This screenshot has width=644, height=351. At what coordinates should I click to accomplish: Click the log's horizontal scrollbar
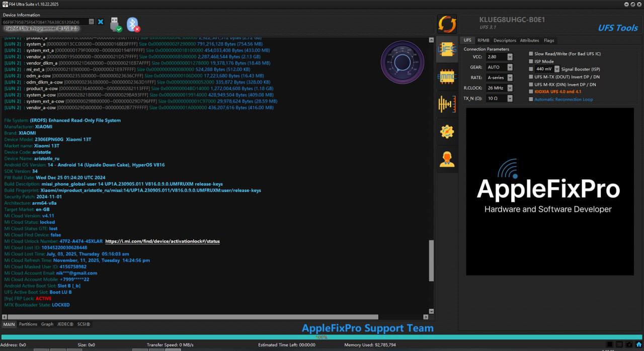pyautogui.click(x=192, y=317)
